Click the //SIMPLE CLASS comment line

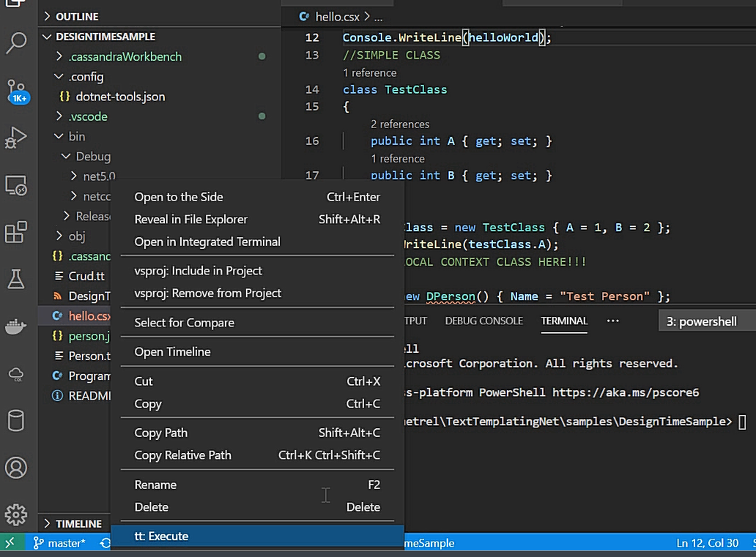tap(391, 55)
